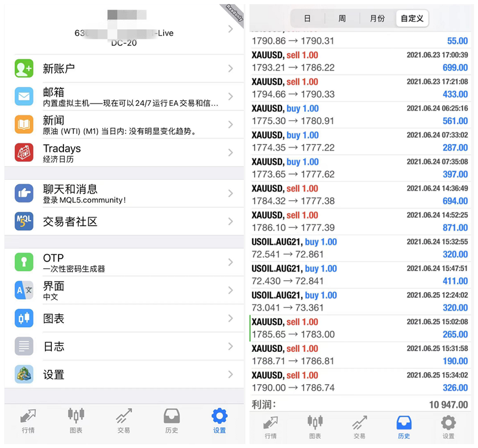The width and height of the screenshot is (478, 448).
Task: Tap the 利润 total 10 947.00
Action: (449, 405)
